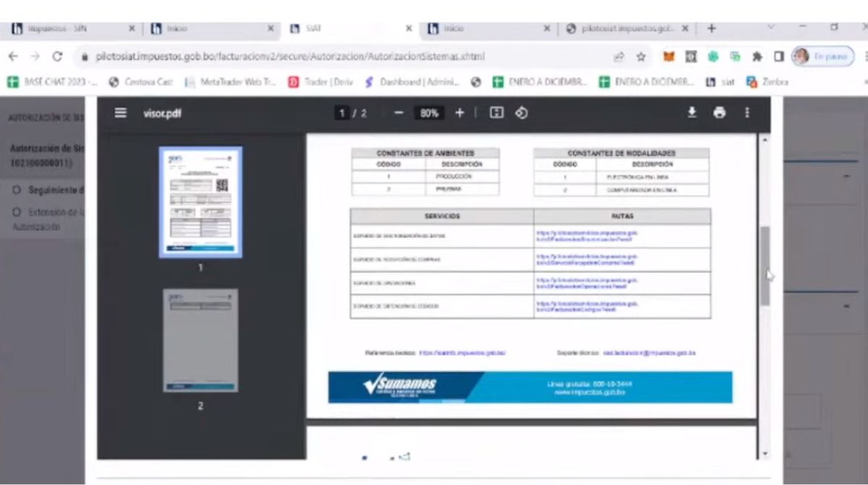Viewport: 868px width, 485px height.
Task: Zoom in the PDF with plus
Action: [x=459, y=113]
